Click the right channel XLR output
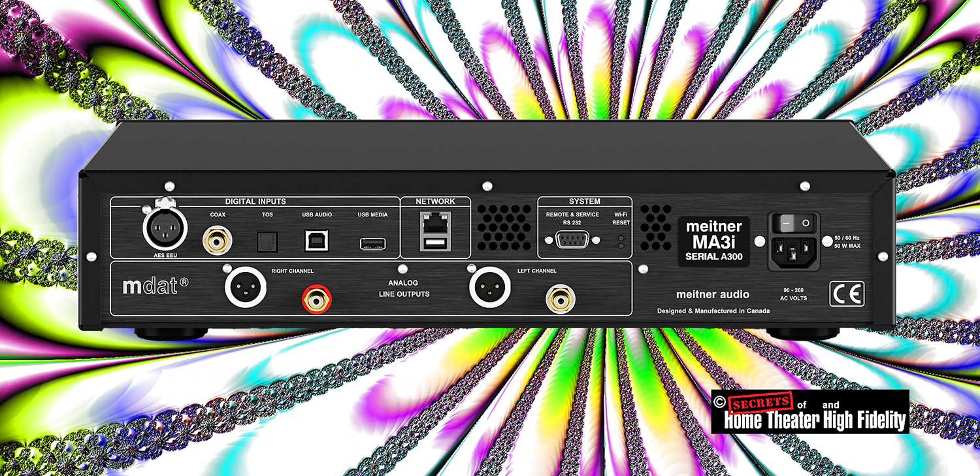This screenshot has height=476, width=980. tap(247, 286)
